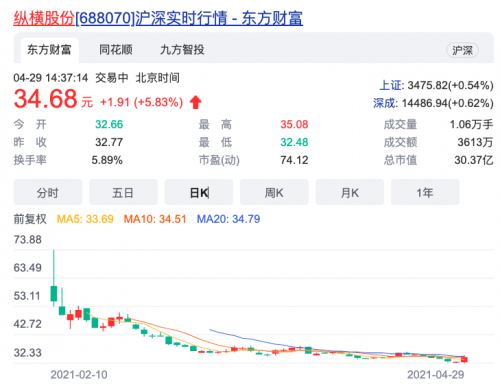The height and width of the screenshot is (384, 500).
Task: Click the 最高 value 35.08
Action: click(x=294, y=124)
